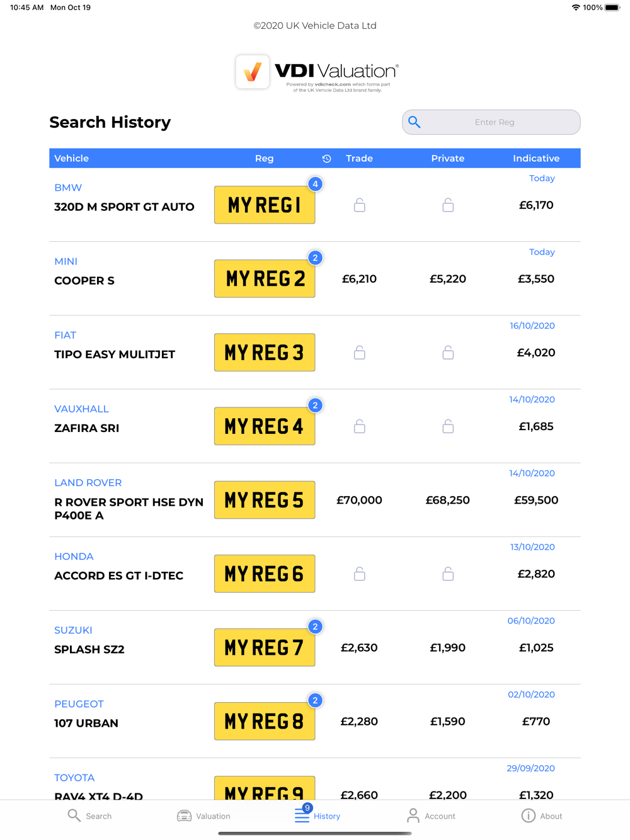Click the magnifier icon in Enter Reg field
Viewport: 630px width, 840px height.
click(414, 122)
